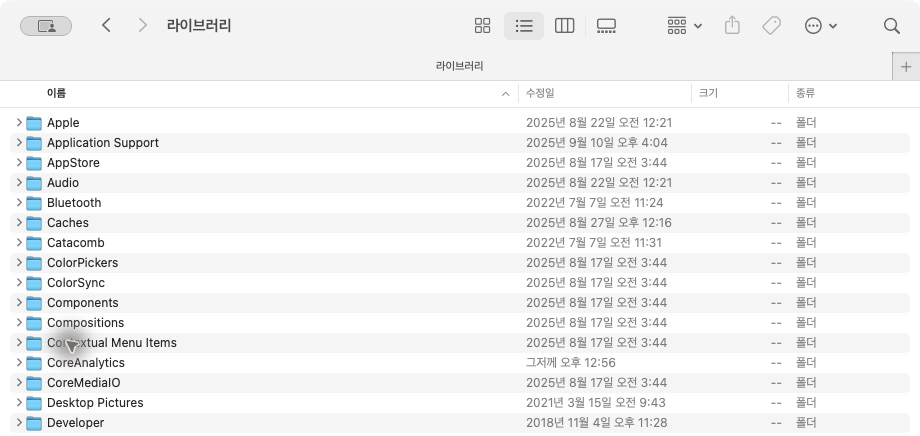Sort by 수정일 column header
This screenshot has width=920, height=436.
click(x=540, y=93)
